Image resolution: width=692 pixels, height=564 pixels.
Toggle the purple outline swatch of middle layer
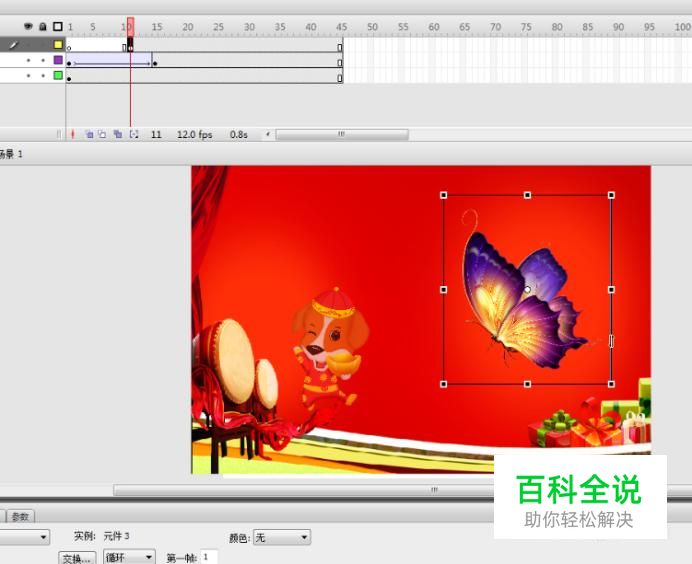coord(58,60)
